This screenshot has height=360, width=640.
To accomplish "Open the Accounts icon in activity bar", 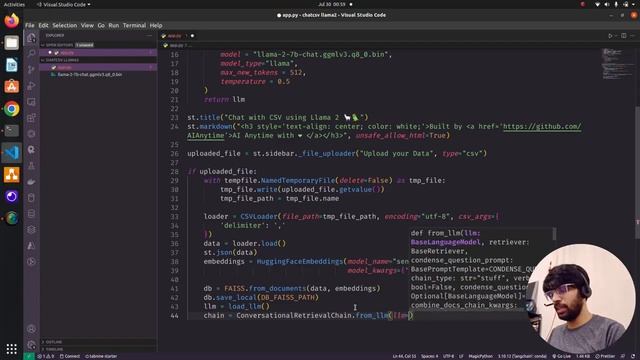I will pos(31,329).
